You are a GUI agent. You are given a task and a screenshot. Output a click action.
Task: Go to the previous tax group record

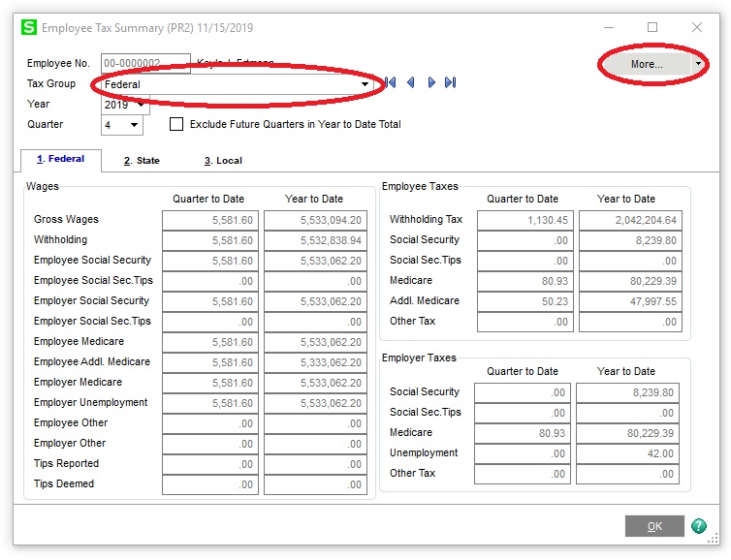(411, 83)
